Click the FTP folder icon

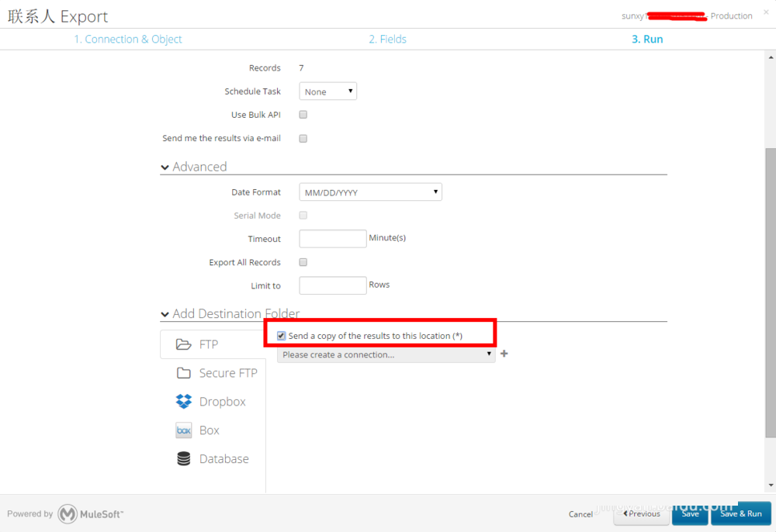(x=183, y=344)
